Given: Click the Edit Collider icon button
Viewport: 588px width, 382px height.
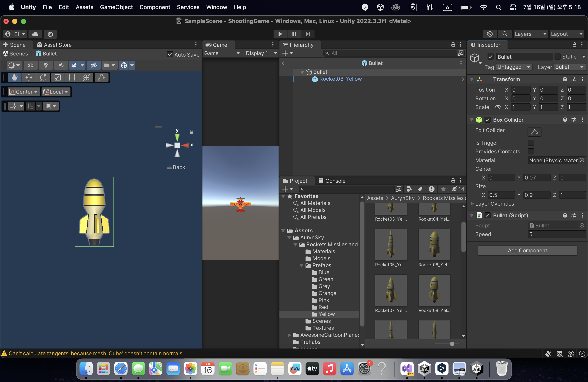Looking at the screenshot, I should tap(534, 132).
